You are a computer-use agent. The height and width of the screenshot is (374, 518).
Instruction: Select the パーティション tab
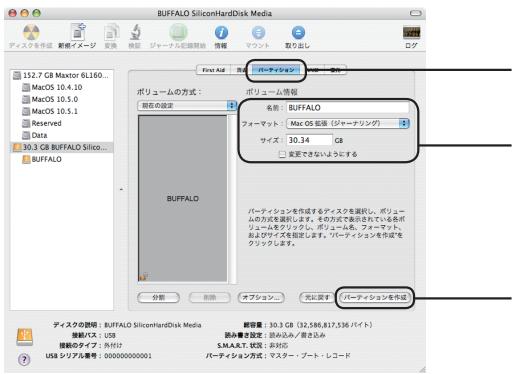click(x=276, y=70)
